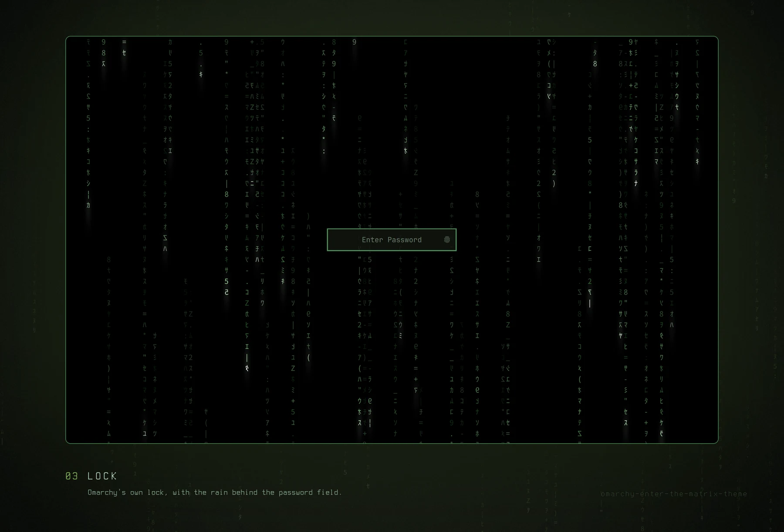The height and width of the screenshot is (532, 784).
Task: Click the 'LOCK' heading text
Action: coord(102,476)
